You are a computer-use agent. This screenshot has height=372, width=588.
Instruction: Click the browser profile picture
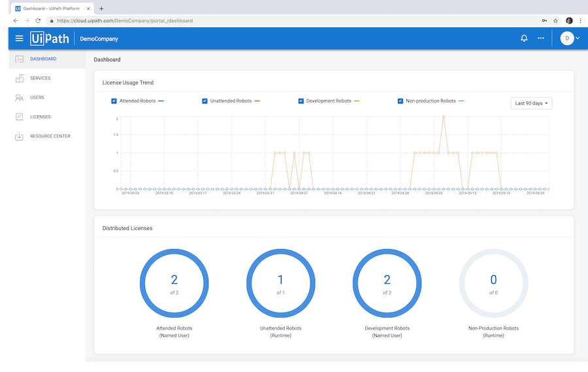coord(569,21)
